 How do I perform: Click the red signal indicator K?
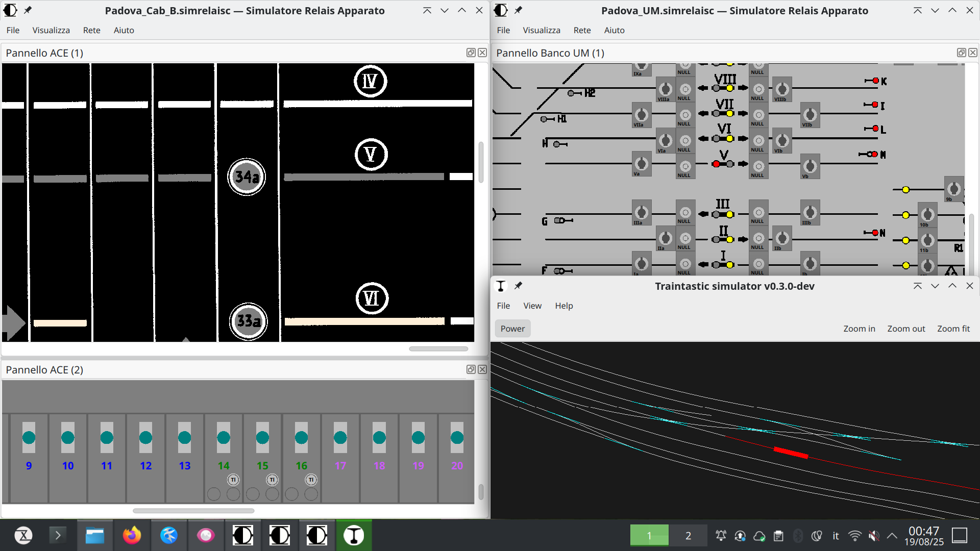(x=876, y=81)
